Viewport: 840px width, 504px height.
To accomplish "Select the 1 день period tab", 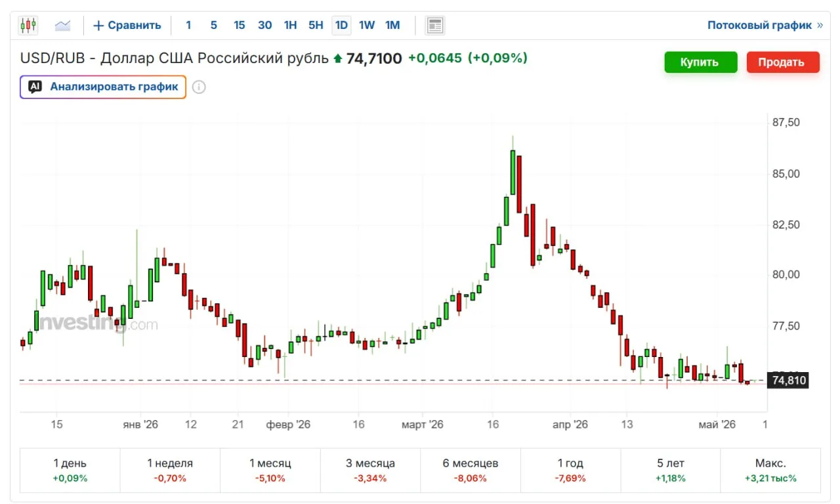I will click(x=70, y=470).
